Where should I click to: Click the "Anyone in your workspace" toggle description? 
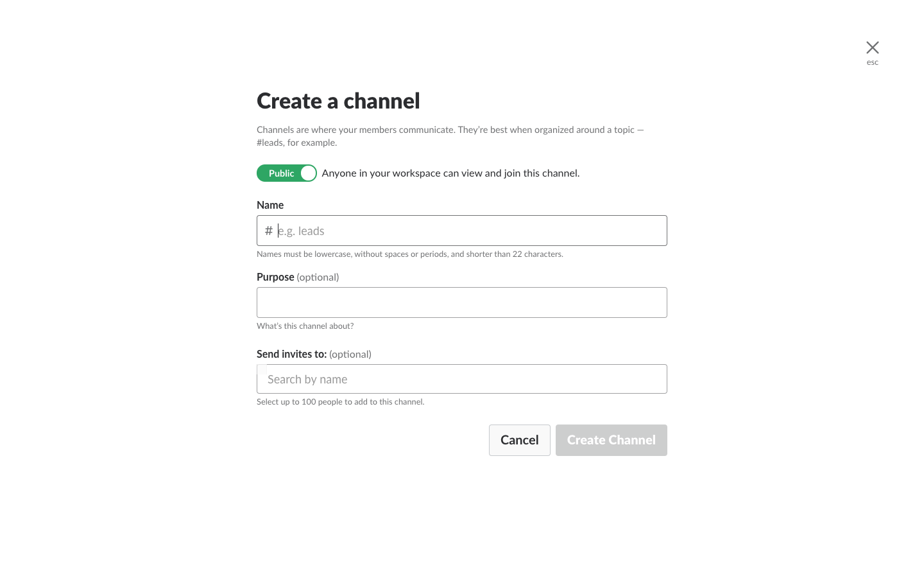coord(450,173)
